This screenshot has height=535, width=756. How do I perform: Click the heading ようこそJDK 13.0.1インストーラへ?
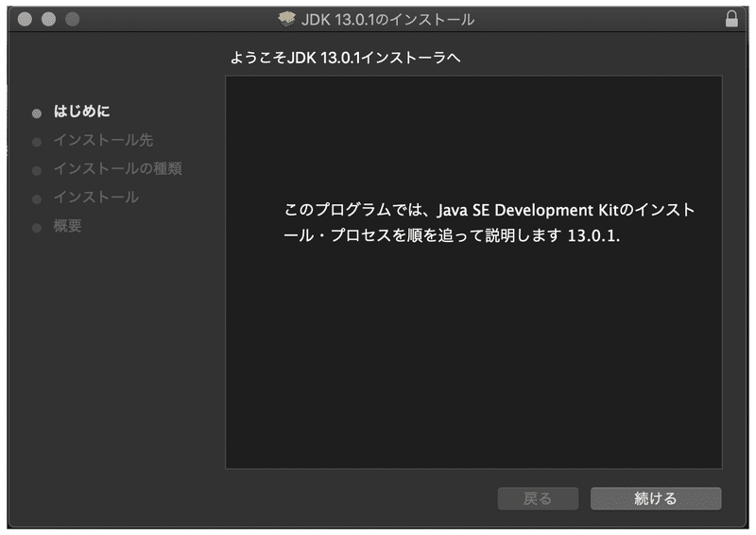click(x=345, y=58)
